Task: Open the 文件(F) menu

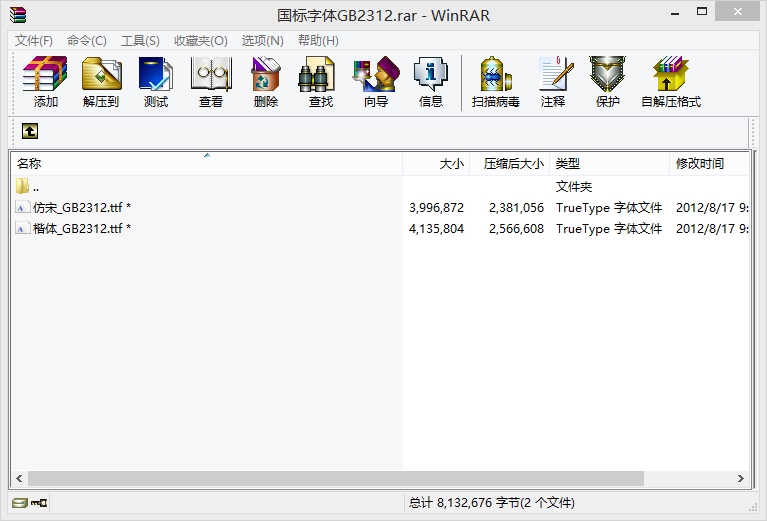Action: point(33,41)
